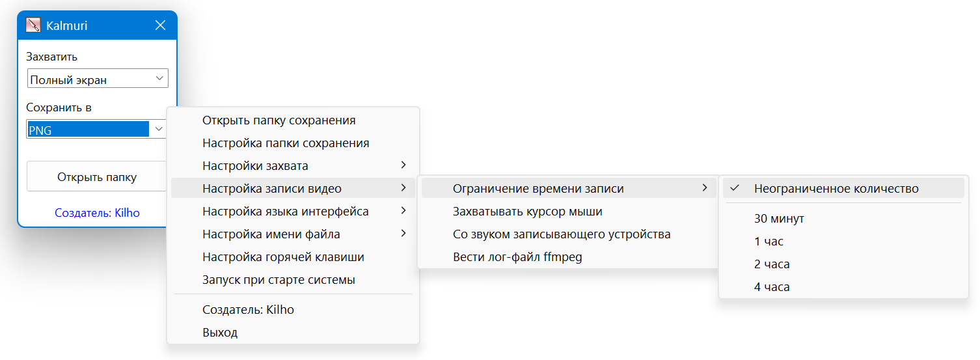The width and height of the screenshot is (980, 360).
Task: Open the Создатель: Kilho link
Action: point(97,213)
